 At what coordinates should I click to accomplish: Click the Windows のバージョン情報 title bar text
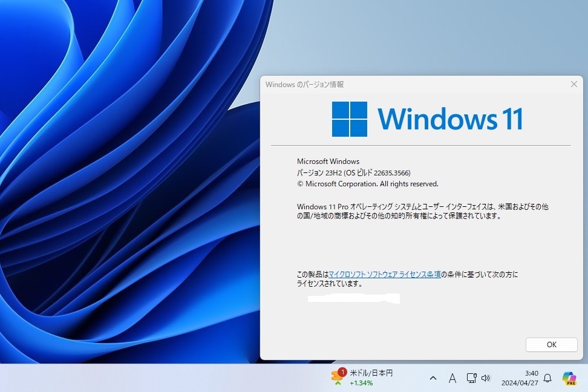[x=304, y=85]
